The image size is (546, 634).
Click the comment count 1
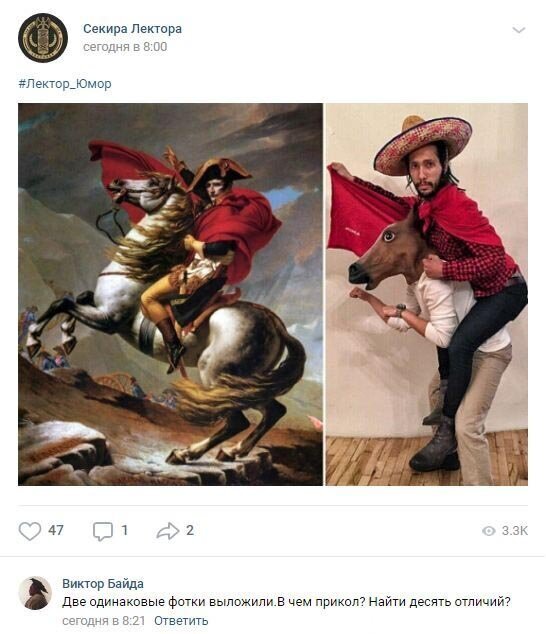coord(125,530)
